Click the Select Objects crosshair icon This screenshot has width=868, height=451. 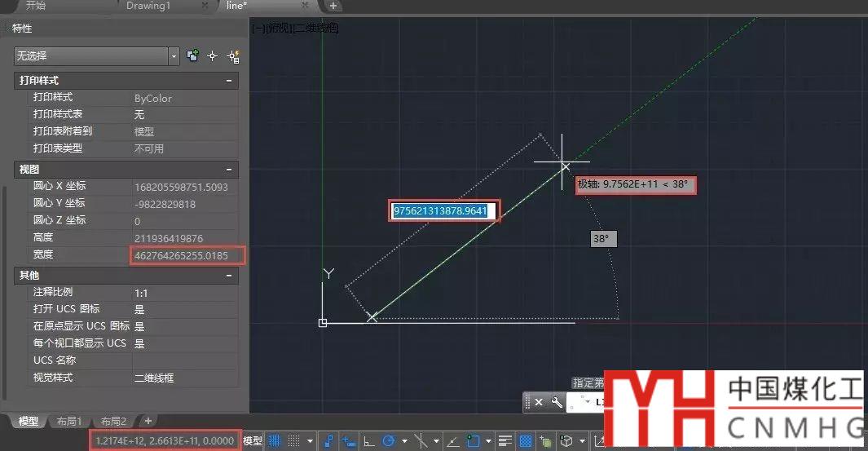tap(213, 56)
